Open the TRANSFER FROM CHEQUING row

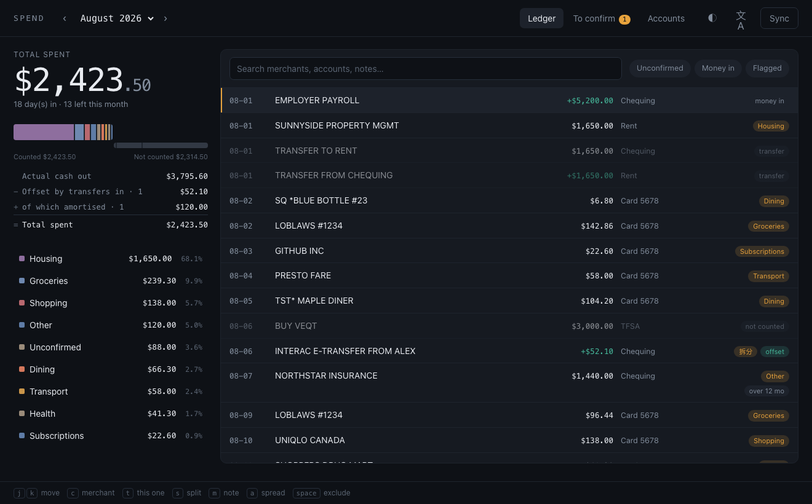point(509,175)
